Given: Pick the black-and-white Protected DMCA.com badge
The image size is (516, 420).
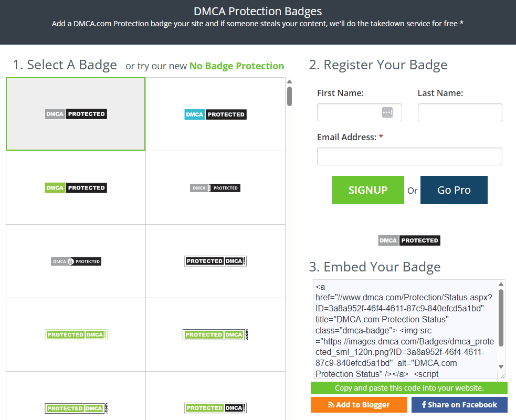Looking at the screenshot, I should (215, 261).
